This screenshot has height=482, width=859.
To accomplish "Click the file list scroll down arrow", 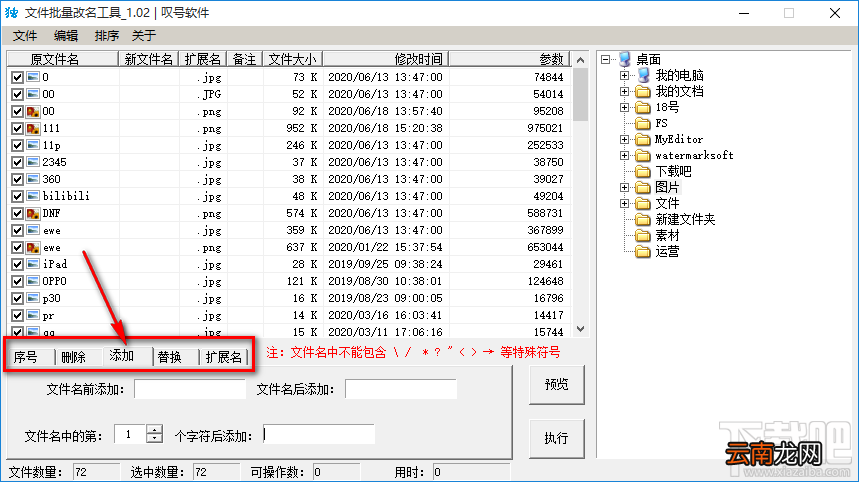I will (581, 329).
